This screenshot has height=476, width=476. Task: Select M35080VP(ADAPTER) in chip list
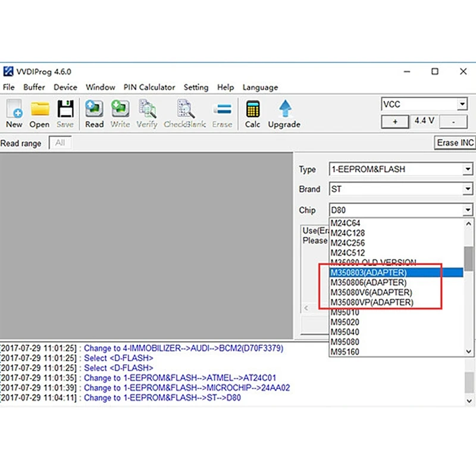396,302
